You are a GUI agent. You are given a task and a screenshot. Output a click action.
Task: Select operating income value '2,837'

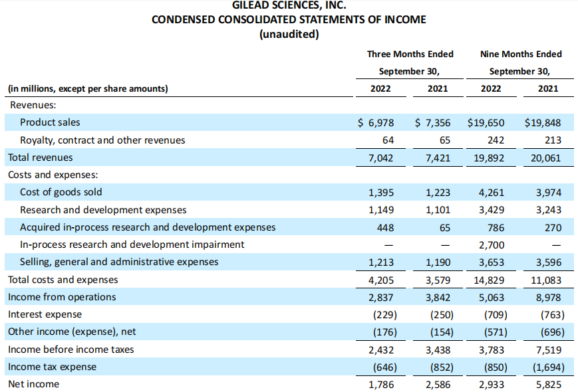coord(380,298)
